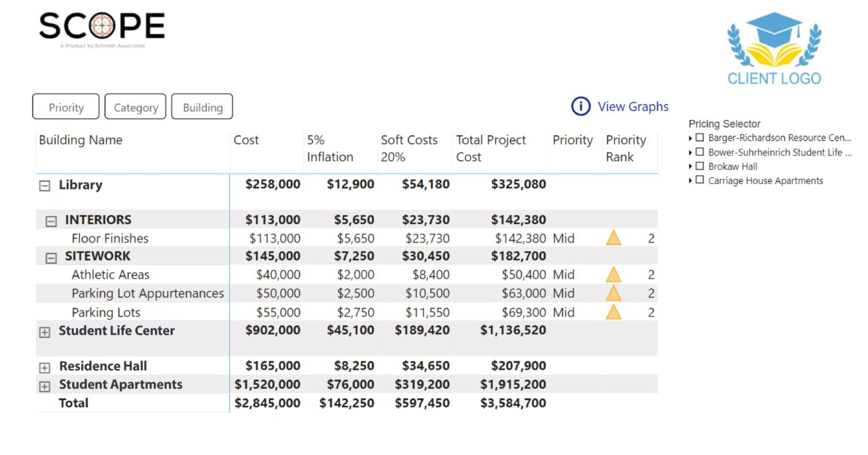Viewport: 868px width, 455px height.
Task: Collapse the Library row
Action: [44, 186]
